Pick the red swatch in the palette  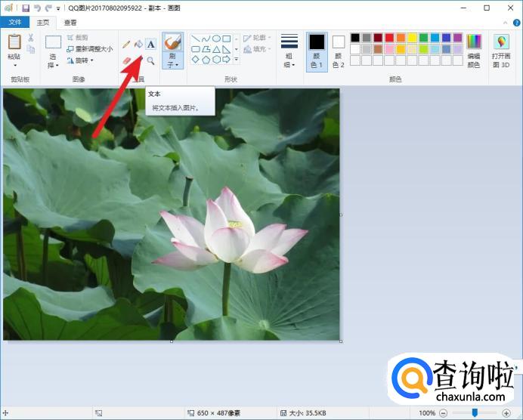[389, 38]
